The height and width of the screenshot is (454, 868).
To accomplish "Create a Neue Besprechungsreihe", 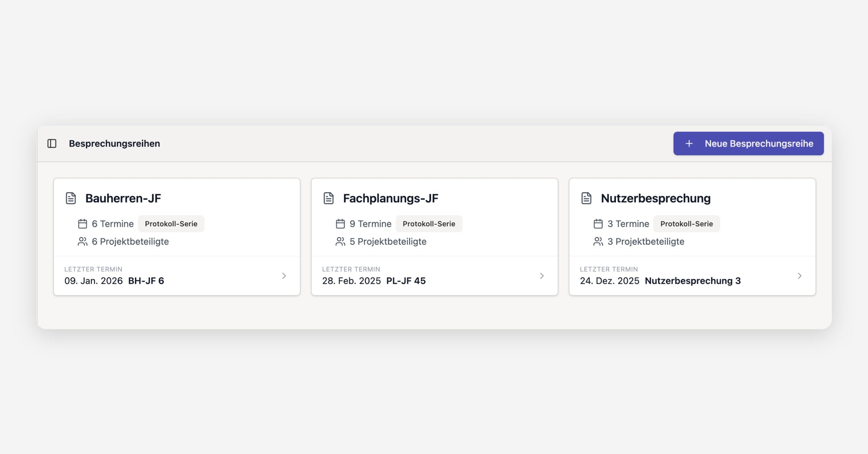I will coord(749,144).
